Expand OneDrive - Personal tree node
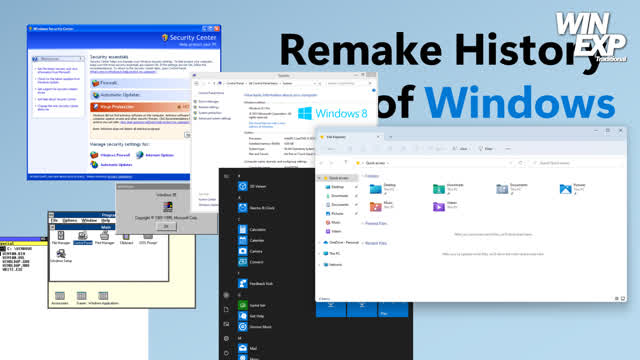Viewport: 640px width, 360px height. click(x=320, y=242)
